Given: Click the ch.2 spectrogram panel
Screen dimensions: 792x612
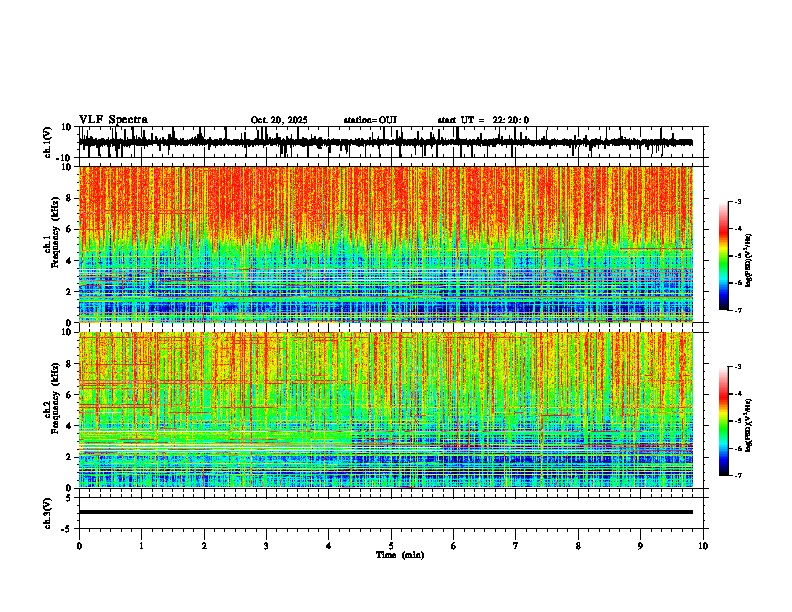Looking at the screenshot, I should coord(386,410).
